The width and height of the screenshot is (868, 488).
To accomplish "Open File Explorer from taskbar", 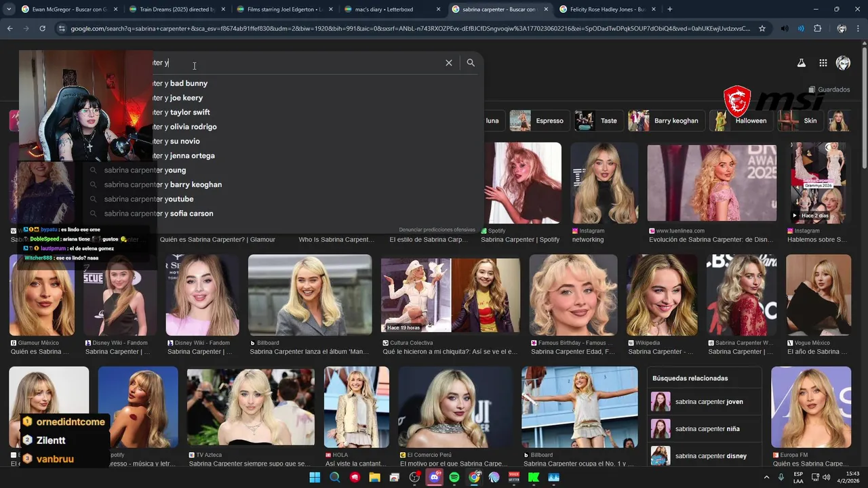I will click(x=374, y=477).
